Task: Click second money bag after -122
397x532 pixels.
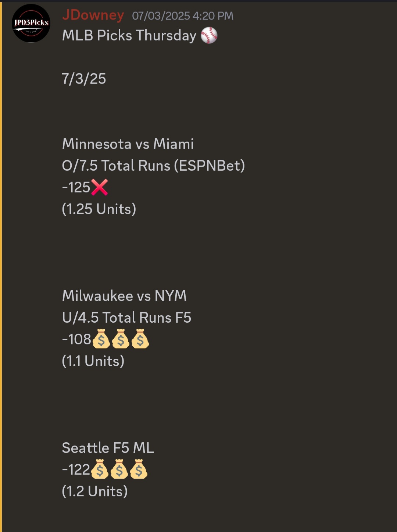Action: (119, 469)
